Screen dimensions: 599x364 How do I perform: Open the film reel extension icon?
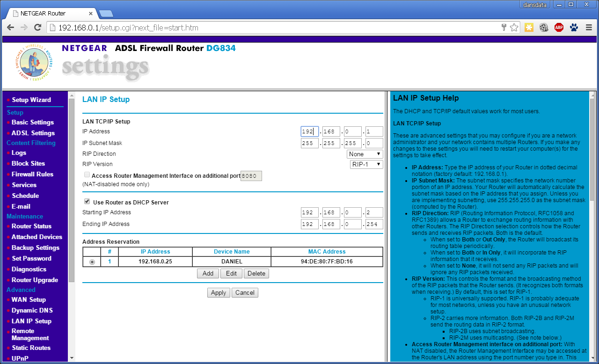click(543, 28)
